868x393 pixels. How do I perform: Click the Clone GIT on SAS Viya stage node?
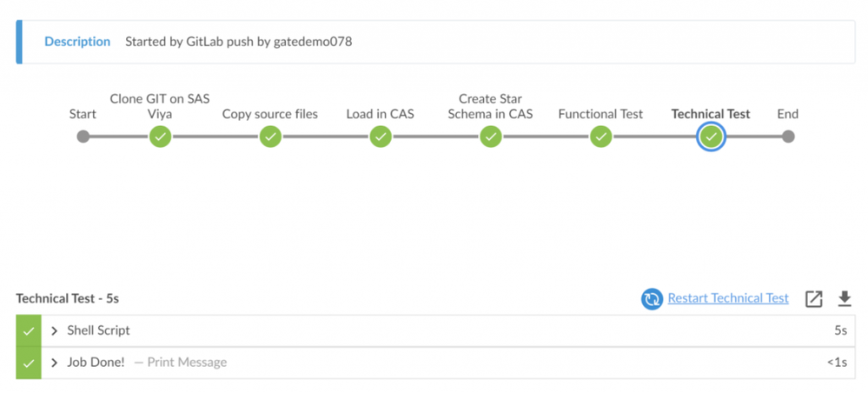(160, 137)
